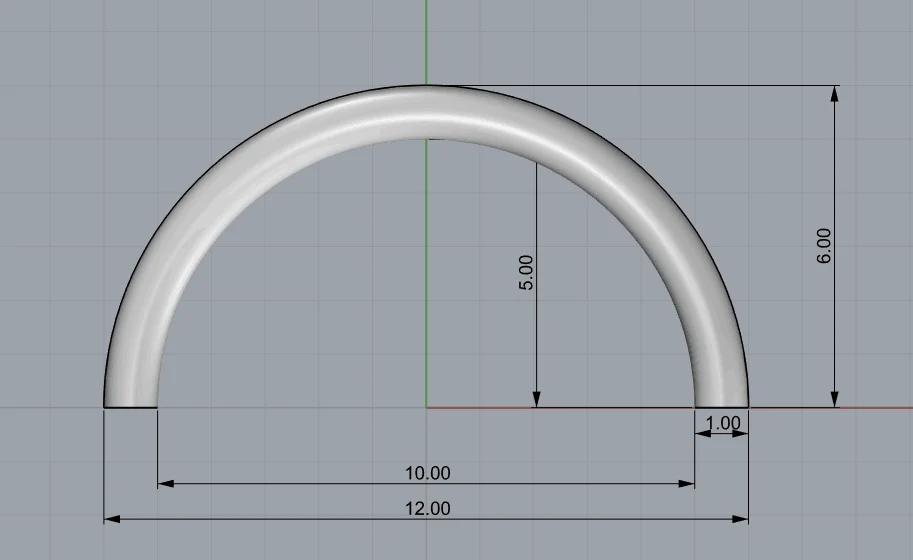Select the 10.00 dimension text
The width and height of the screenshot is (913, 560).
pos(427,473)
